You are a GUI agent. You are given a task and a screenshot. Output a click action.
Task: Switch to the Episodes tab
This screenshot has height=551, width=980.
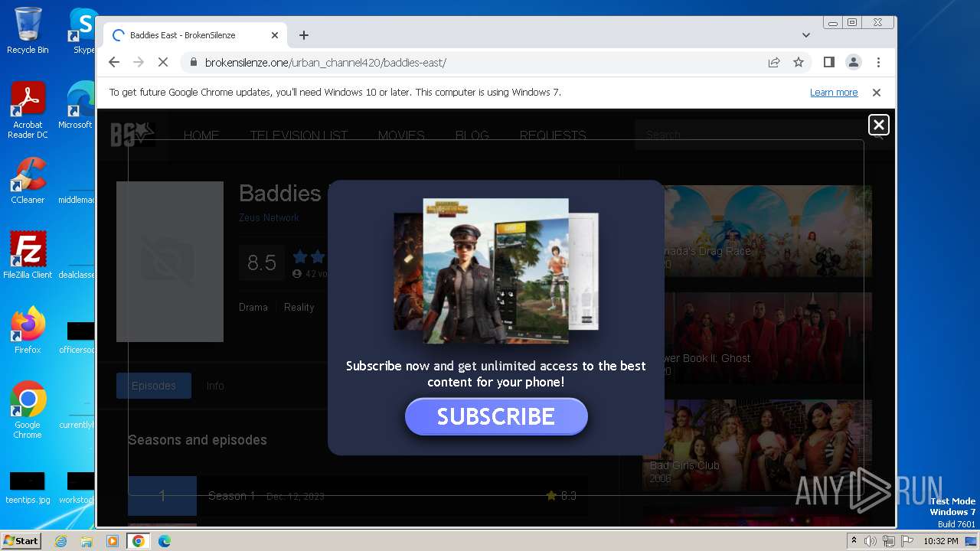(154, 386)
